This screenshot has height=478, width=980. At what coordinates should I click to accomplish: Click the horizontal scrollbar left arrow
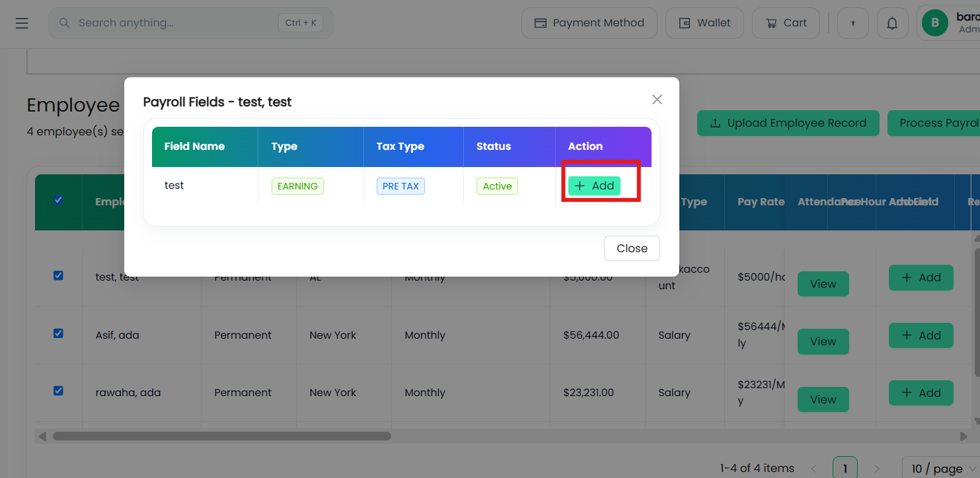[43, 436]
